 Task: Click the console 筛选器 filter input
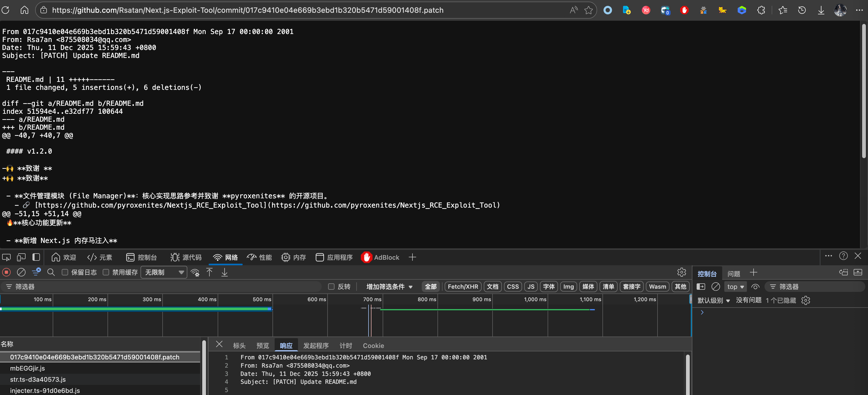point(815,287)
